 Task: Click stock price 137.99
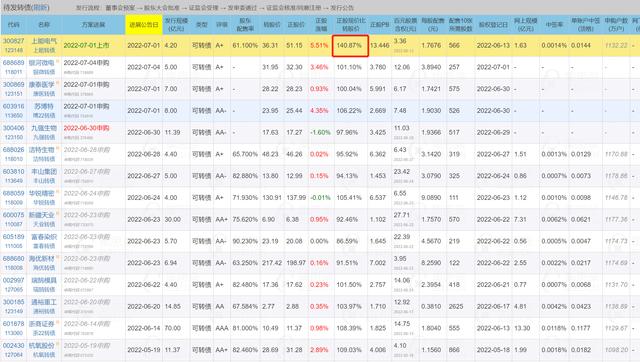pyautogui.click(x=296, y=198)
